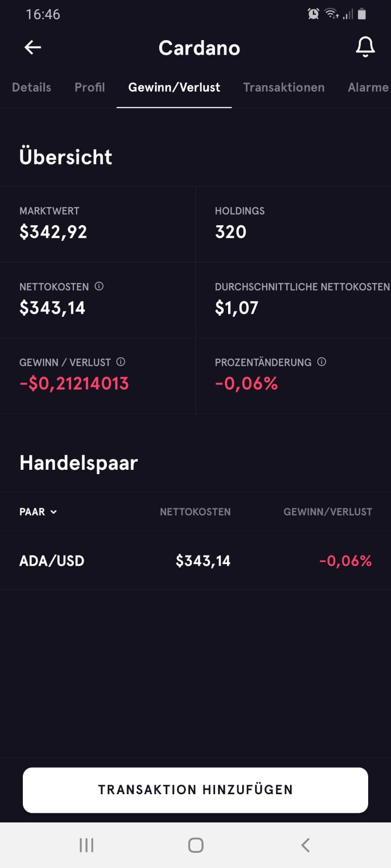Tap the Marktwert $342,92 value
This screenshot has width=391, height=868.
coord(53,232)
